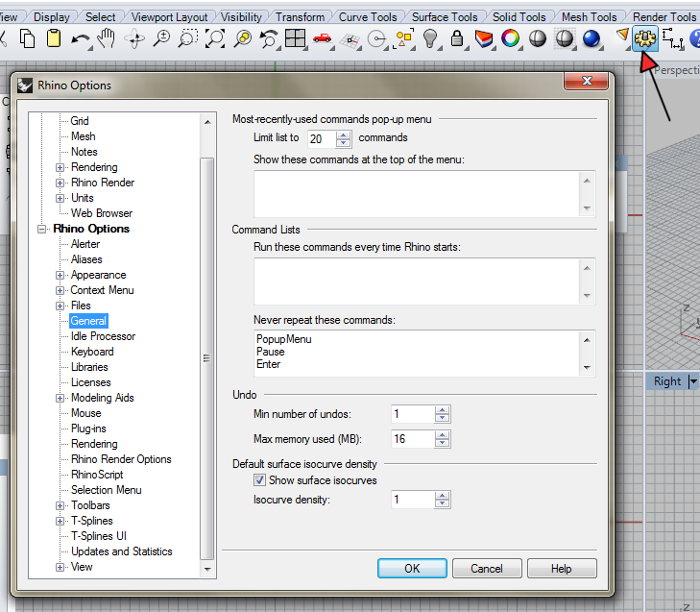
Task: Collapse the Rhino Options tree node
Action: point(42,229)
